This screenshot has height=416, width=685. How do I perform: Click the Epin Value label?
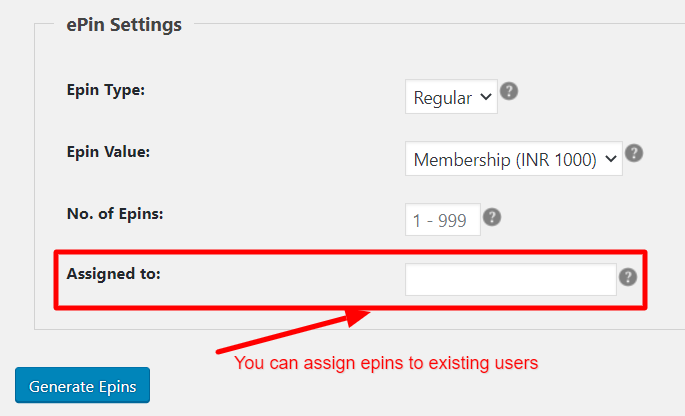(108, 152)
